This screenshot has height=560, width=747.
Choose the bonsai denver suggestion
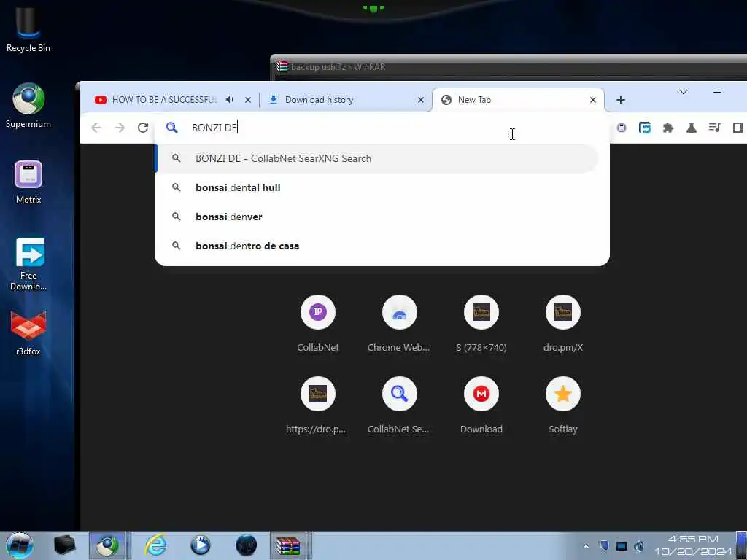377,217
